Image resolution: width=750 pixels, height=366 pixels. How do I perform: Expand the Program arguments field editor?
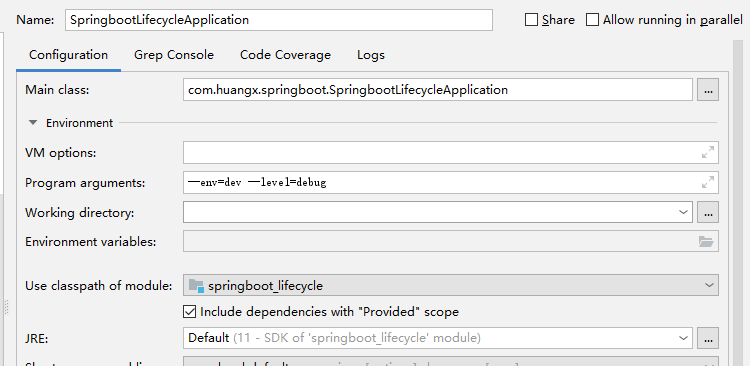point(707,182)
